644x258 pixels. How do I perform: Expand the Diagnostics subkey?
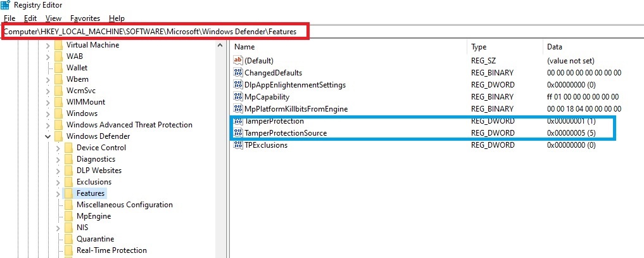[58, 159]
